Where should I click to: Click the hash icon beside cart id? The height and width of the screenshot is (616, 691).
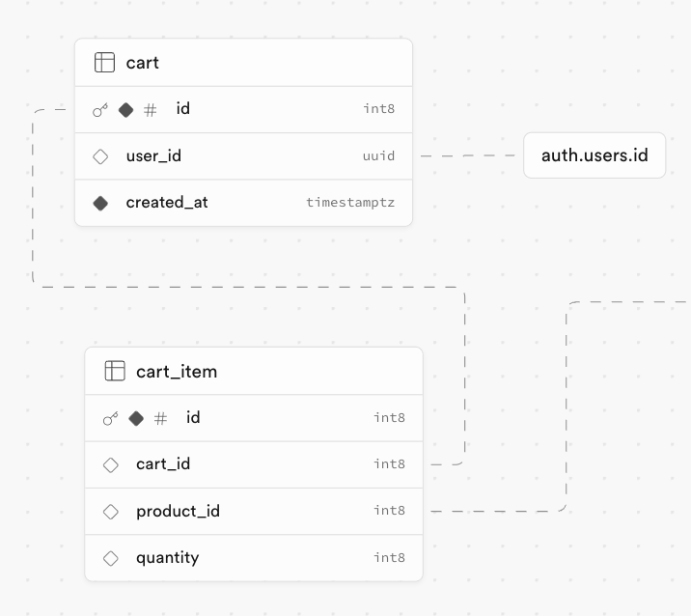pos(151,110)
